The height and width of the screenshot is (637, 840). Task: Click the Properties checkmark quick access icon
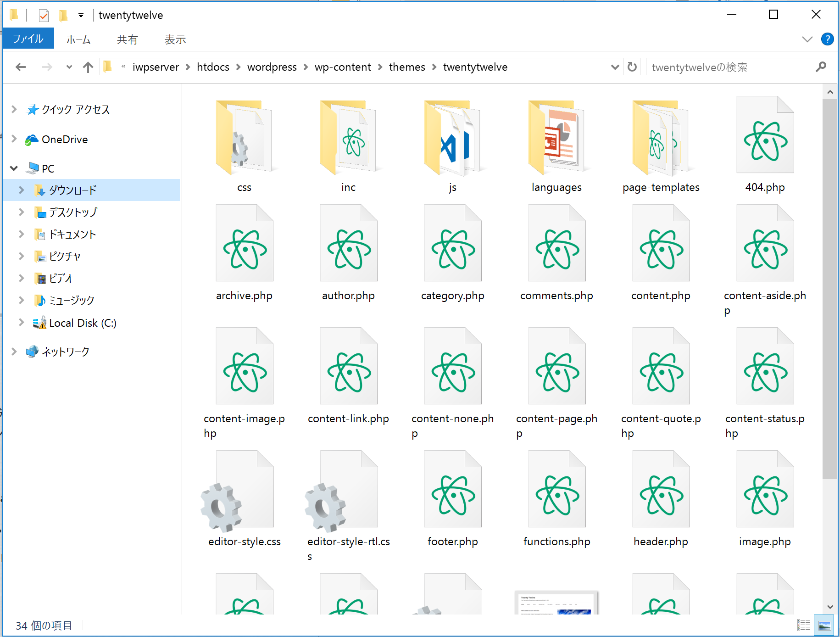pos(44,16)
